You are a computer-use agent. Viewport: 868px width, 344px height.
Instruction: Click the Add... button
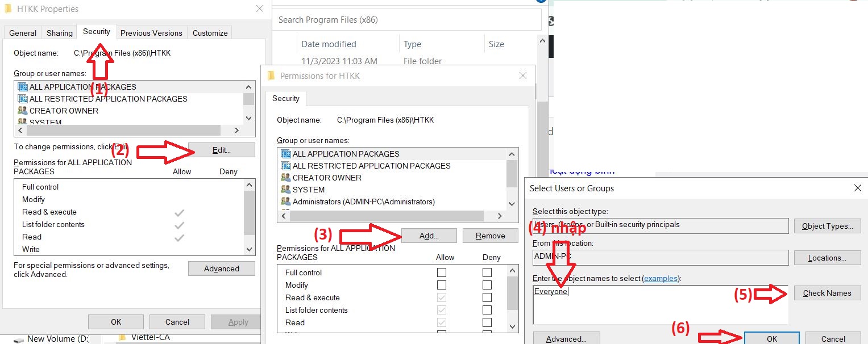pos(429,236)
